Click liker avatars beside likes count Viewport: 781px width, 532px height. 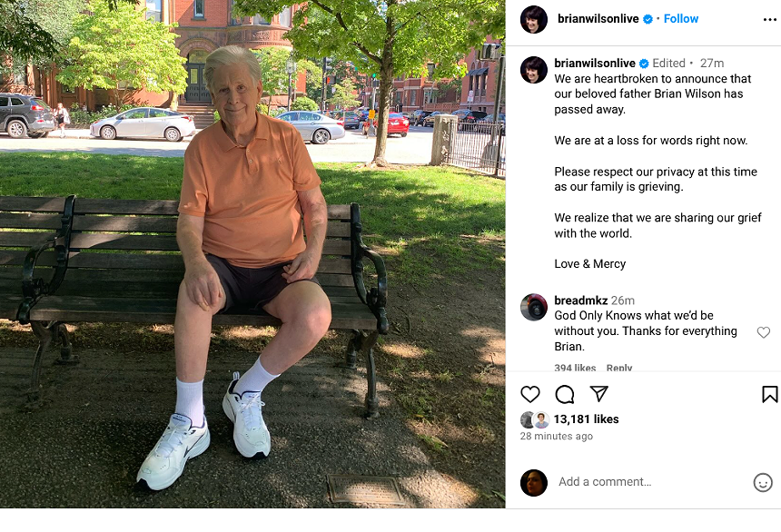[x=535, y=420]
